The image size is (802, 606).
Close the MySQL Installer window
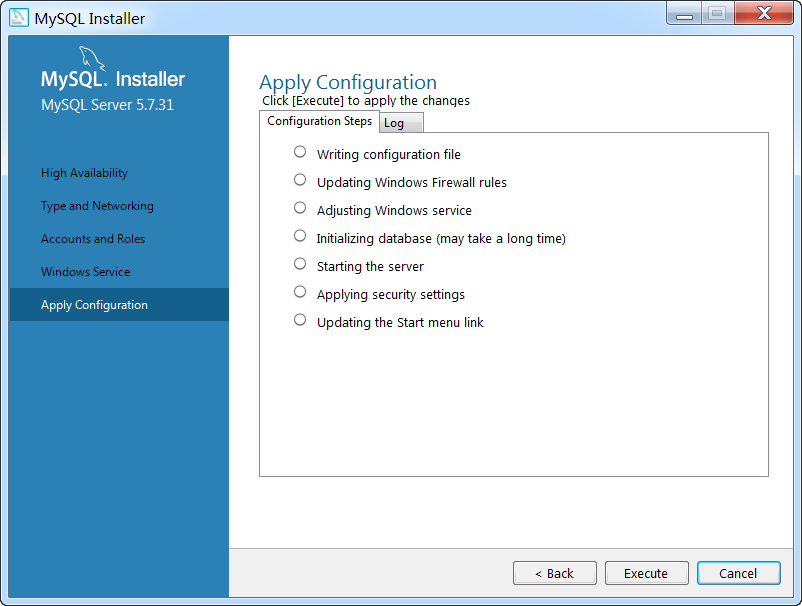tap(764, 13)
